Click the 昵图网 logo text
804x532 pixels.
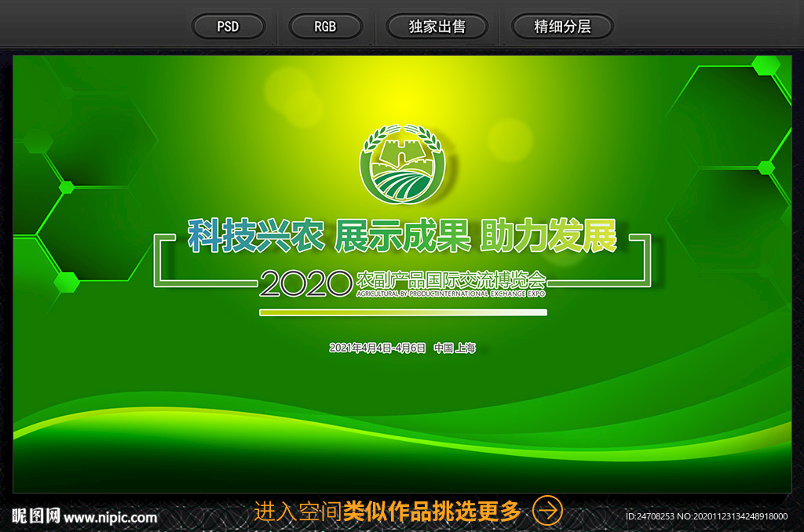point(36,516)
